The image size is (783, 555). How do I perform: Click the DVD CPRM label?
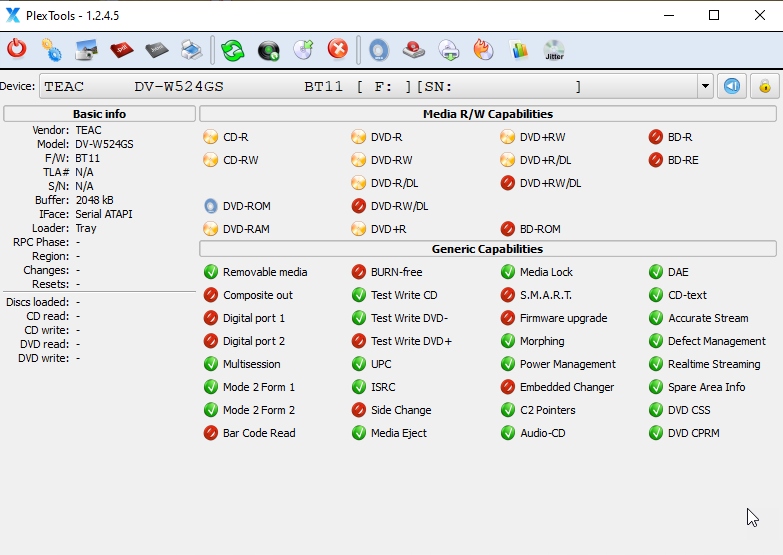(x=694, y=433)
